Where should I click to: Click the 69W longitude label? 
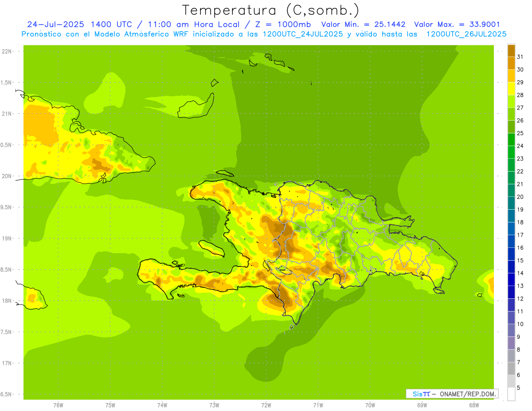pyautogui.click(x=422, y=405)
